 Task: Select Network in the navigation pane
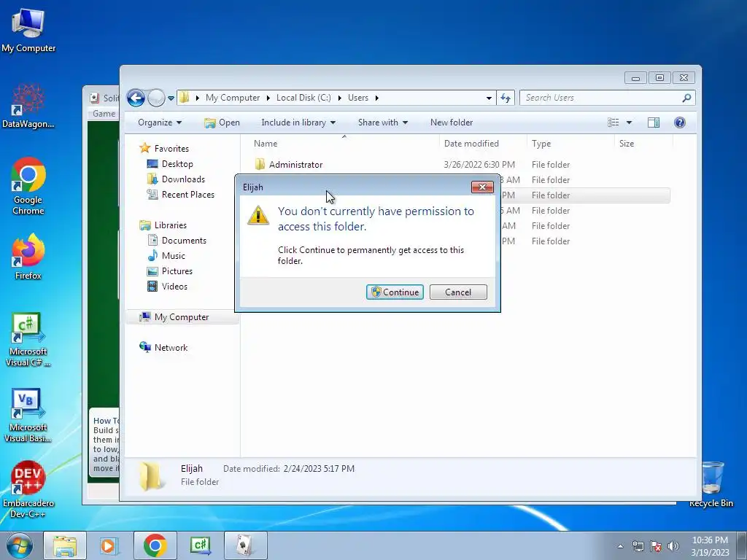coord(171,348)
